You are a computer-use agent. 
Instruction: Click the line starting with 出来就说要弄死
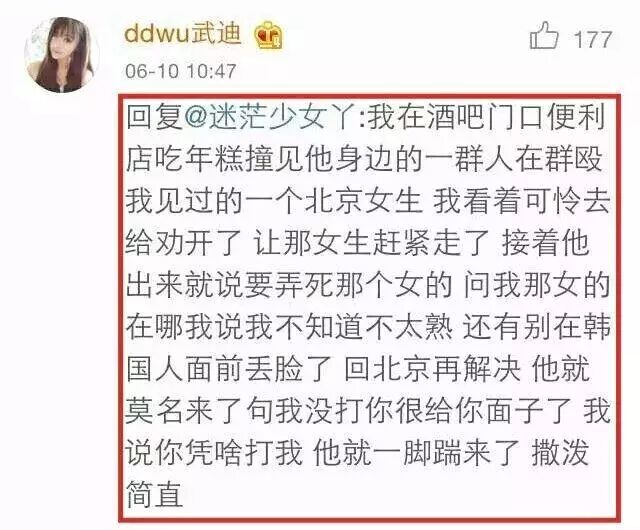(368, 285)
